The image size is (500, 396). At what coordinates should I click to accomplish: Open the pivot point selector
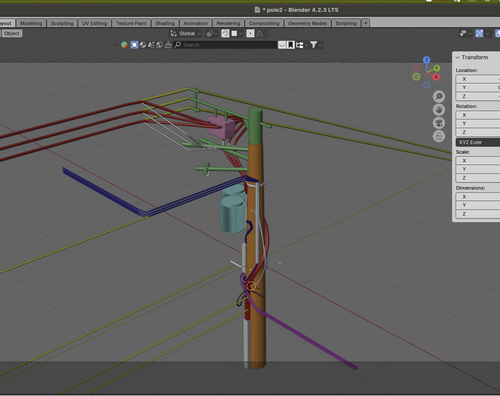pyautogui.click(x=212, y=33)
